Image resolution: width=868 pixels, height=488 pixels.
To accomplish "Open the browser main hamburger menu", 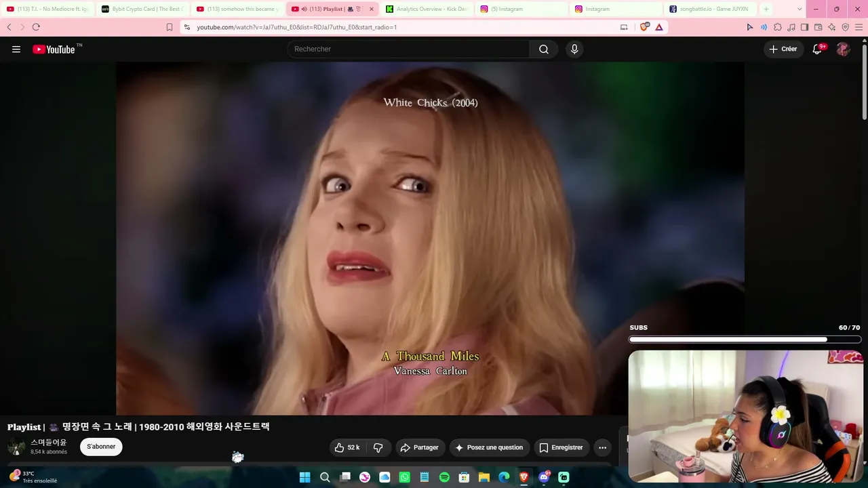I will pyautogui.click(x=859, y=27).
